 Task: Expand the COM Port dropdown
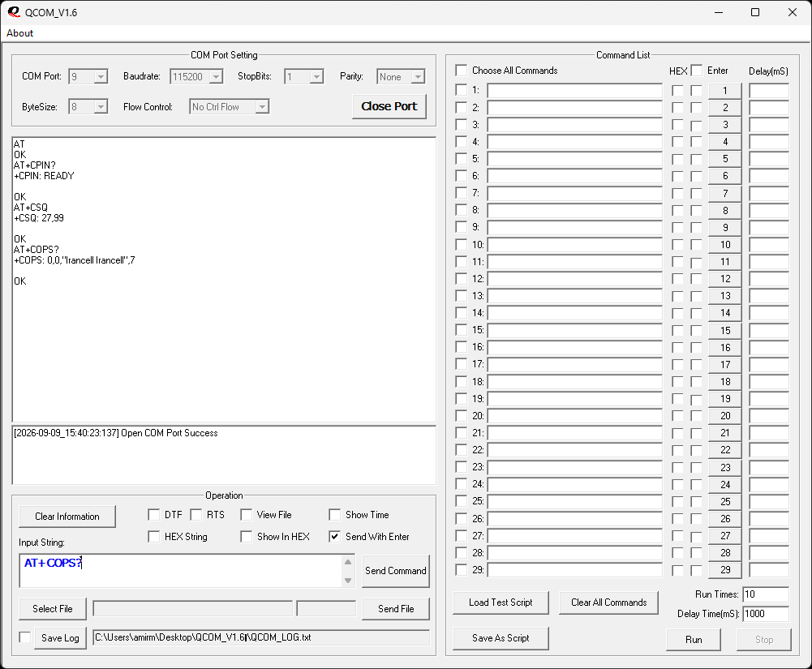pos(101,77)
